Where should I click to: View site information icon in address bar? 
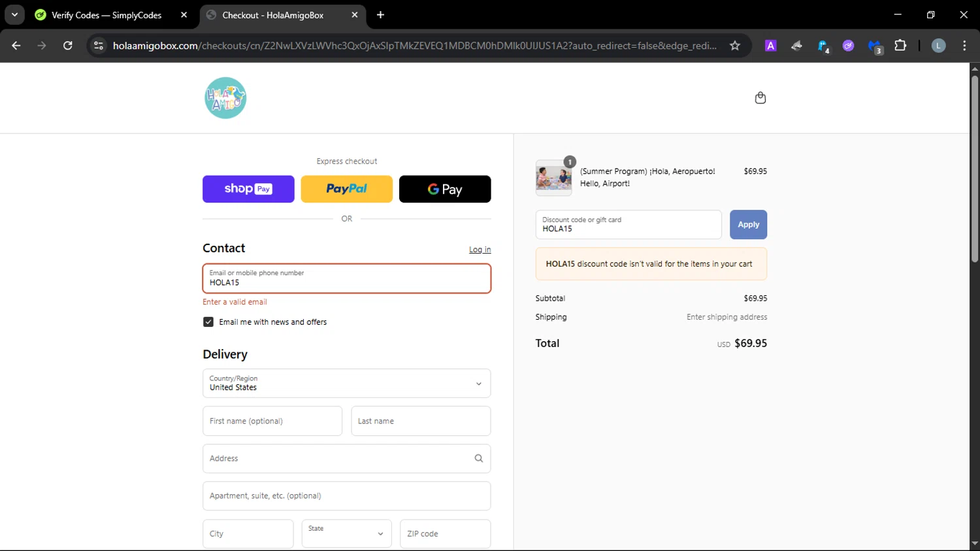point(99,46)
